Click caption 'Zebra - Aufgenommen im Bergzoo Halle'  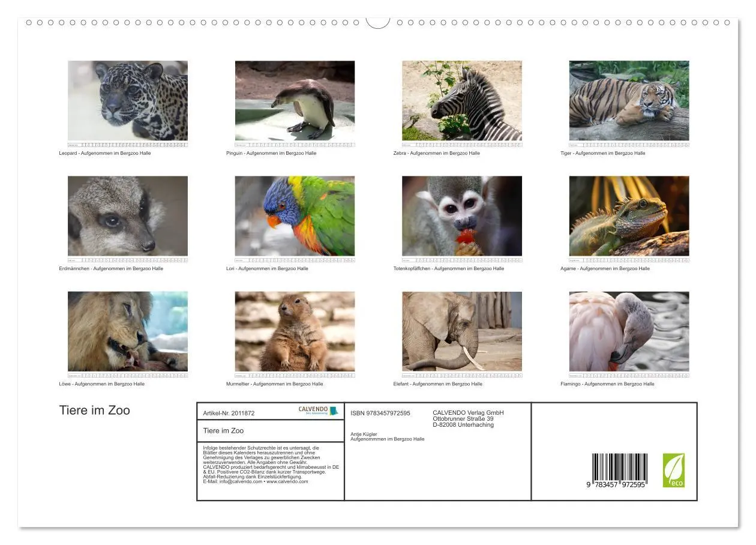click(x=437, y=153)
